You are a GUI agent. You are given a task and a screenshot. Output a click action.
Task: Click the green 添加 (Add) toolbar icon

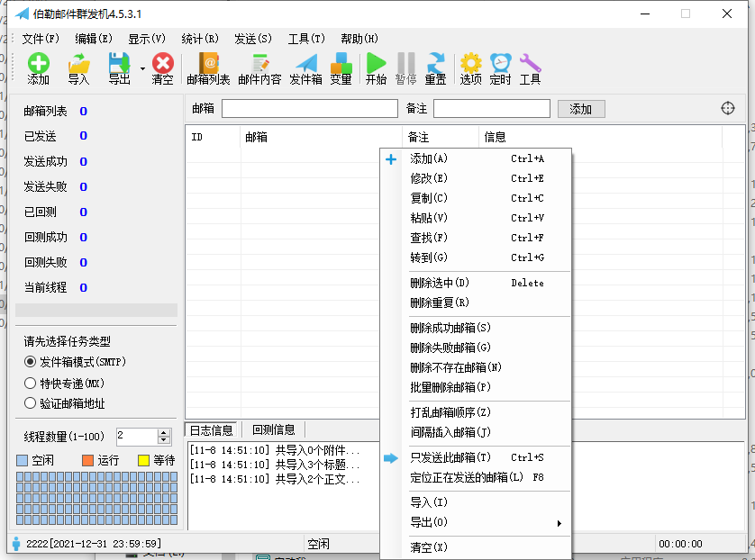coord(39,68)
